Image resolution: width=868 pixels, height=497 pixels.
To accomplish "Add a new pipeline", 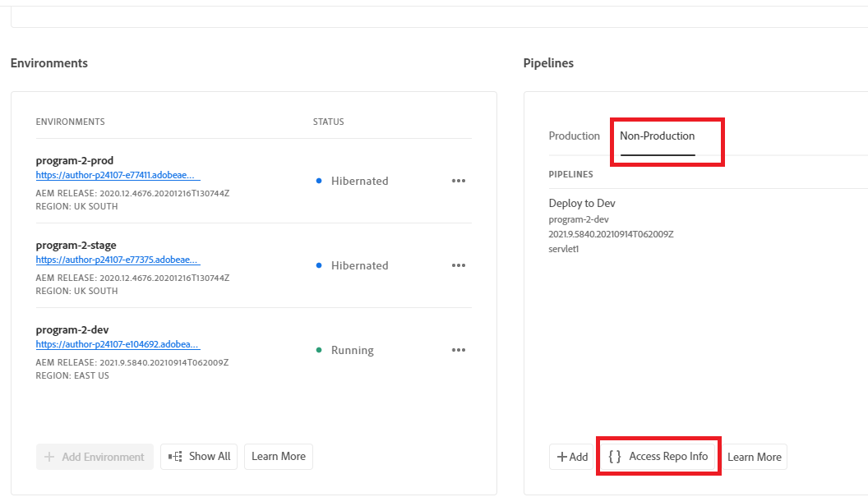I will point(572,457).
